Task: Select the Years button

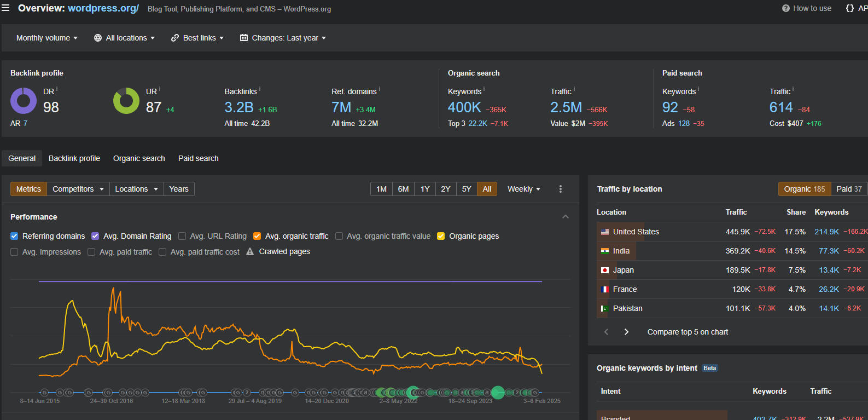Action: (x=179, y=189)
